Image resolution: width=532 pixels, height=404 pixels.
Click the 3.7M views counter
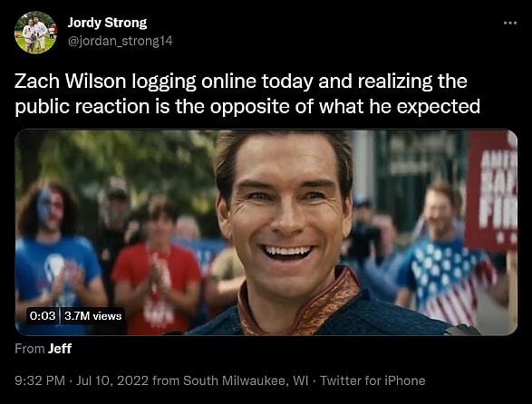[x=93, y=316]
